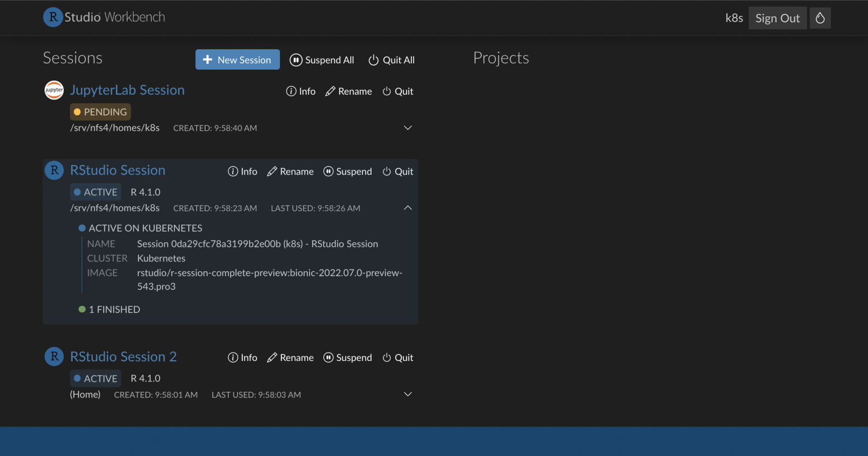Collapse RStudio Session details chevron

(x=408, y=208)
